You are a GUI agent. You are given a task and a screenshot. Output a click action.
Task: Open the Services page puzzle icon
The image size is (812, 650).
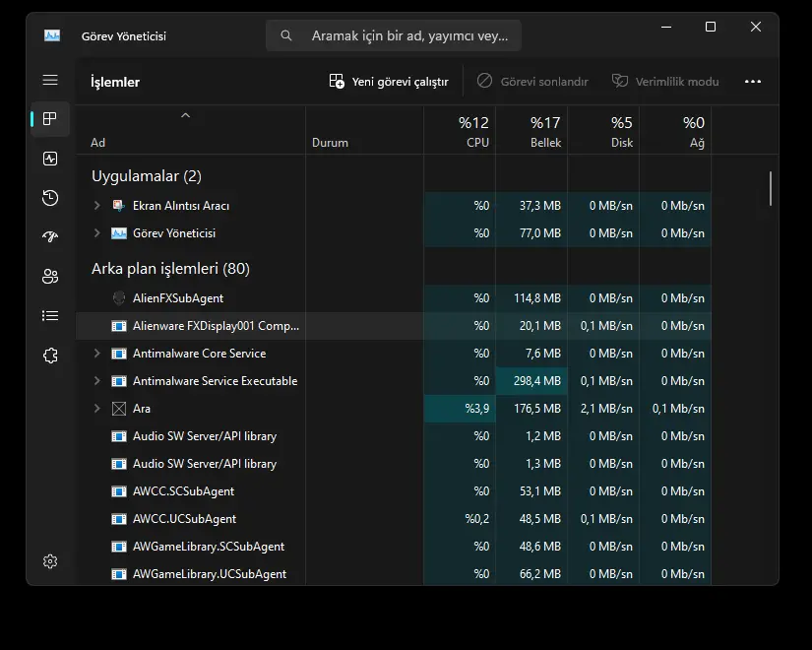[x=50, y=356]
